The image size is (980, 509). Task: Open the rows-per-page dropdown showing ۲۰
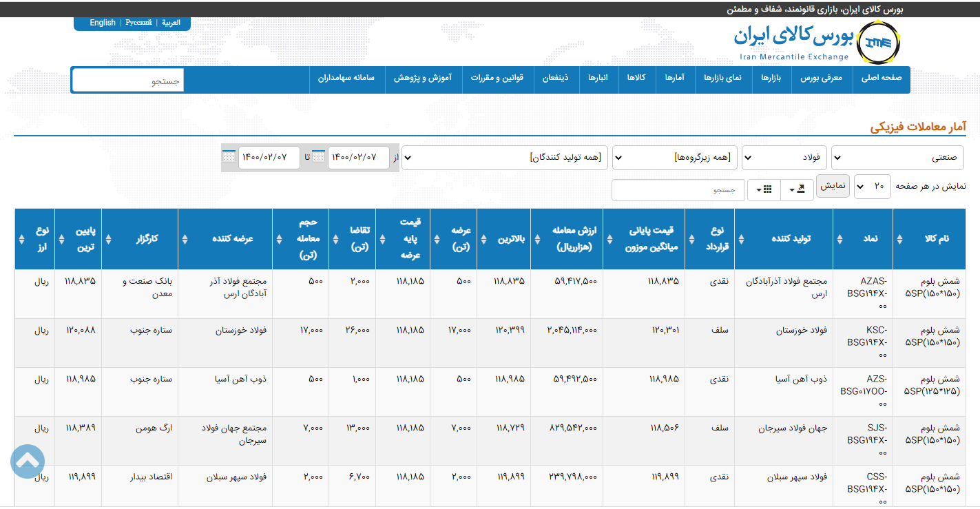[871, 186]
